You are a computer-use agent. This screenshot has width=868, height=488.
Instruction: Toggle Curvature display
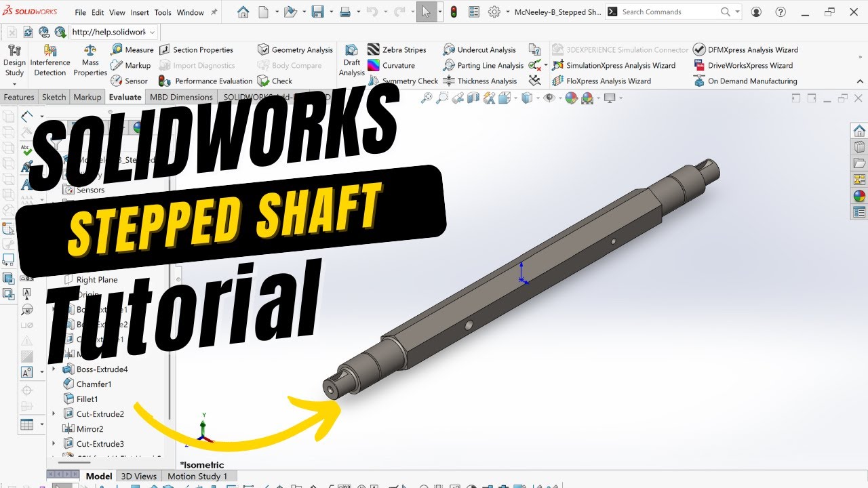click(x=391, y=65)
